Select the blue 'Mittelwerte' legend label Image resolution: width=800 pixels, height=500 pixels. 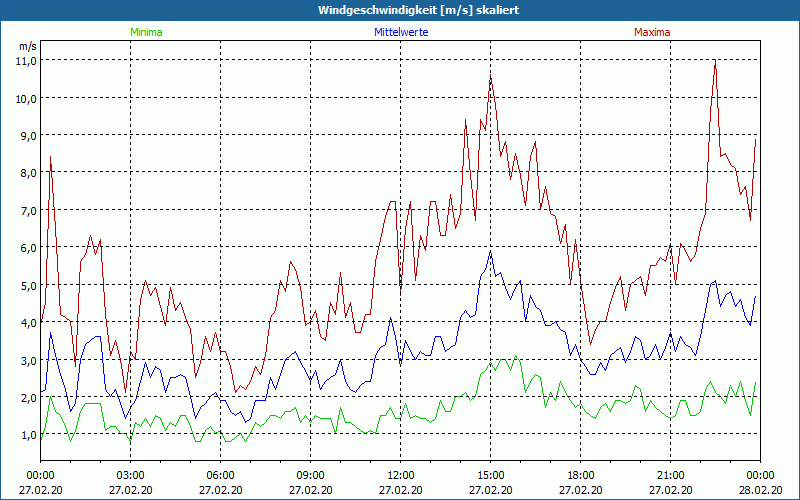(401, 32)
